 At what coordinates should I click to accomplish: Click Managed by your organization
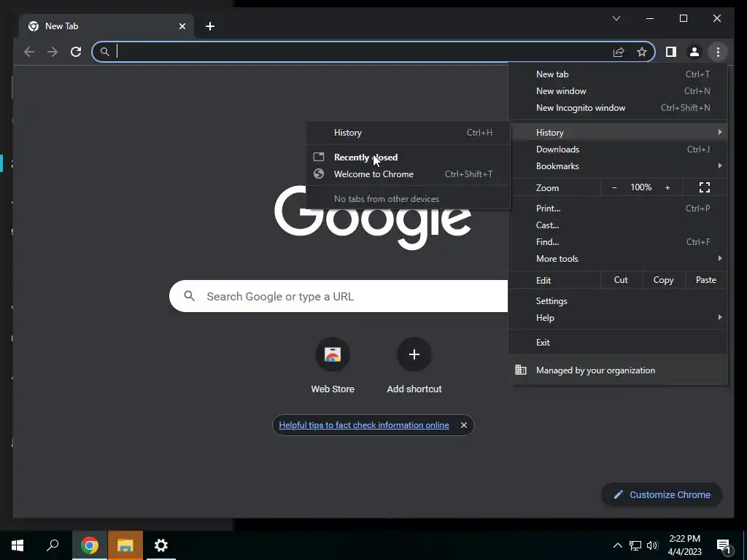coord(618,370)
